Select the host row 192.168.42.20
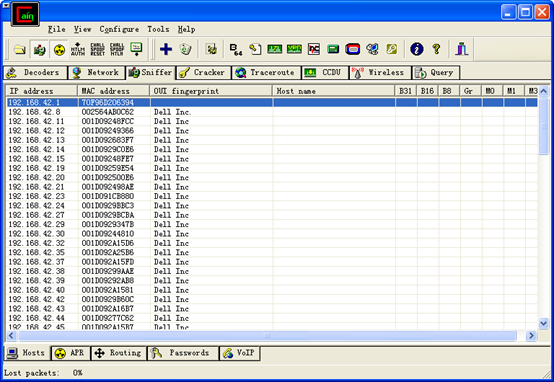The width and height of the screenshot is (554, 382). pyautogui.click(x=272, y=177)
